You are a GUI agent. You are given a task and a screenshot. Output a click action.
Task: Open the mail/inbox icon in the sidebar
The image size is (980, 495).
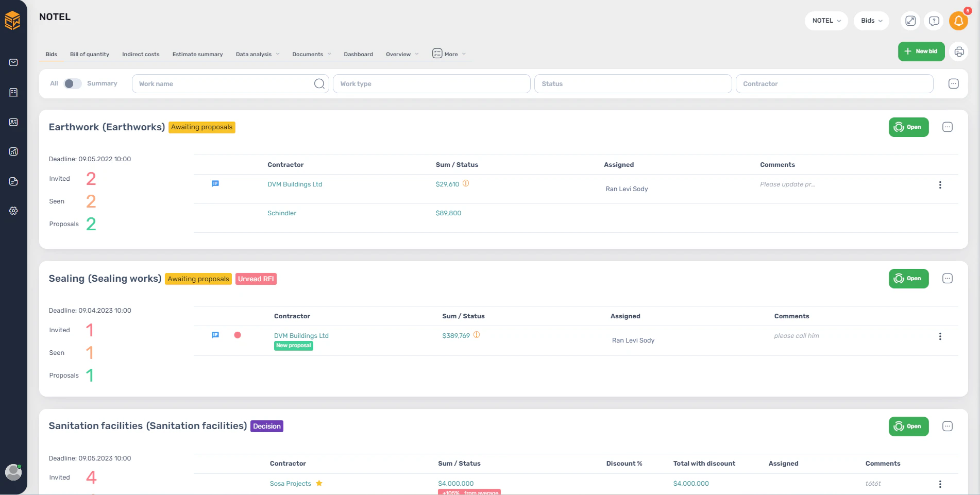(x=13, y=62)
